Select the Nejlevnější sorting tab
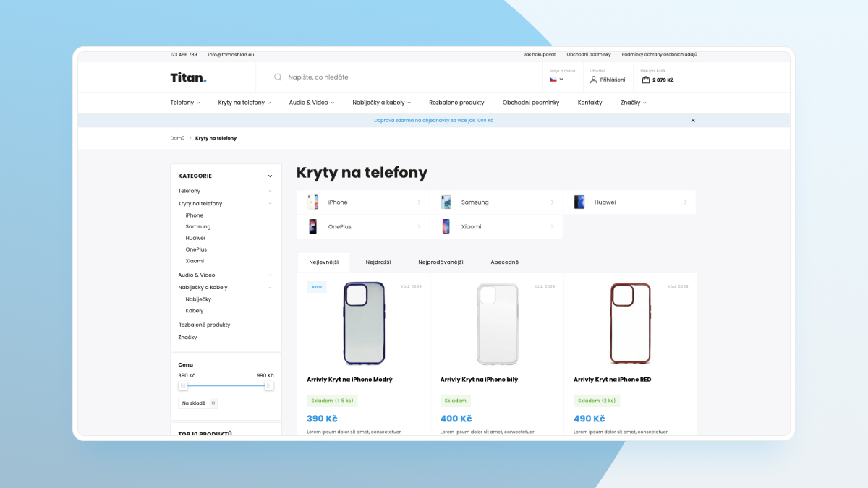 click(x=323, y=262)
